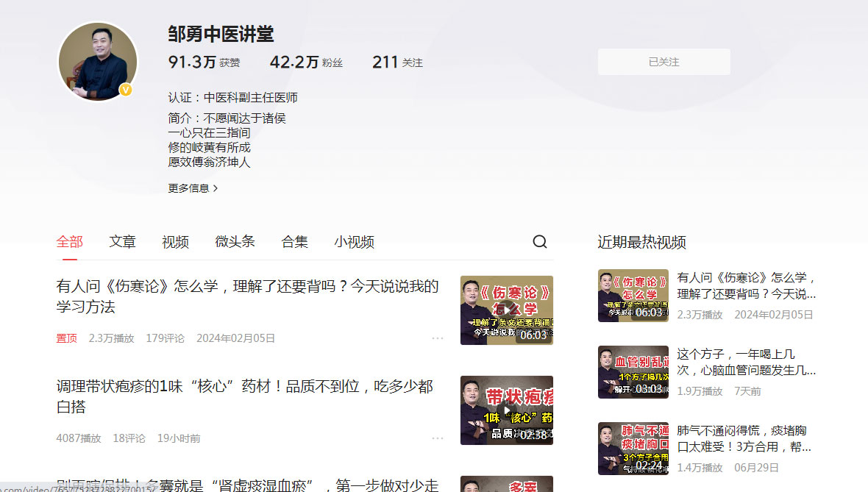868x492 pixels.
Task: Open article 调理带状疱疹的1味核心药材
Action: [245, 397]
